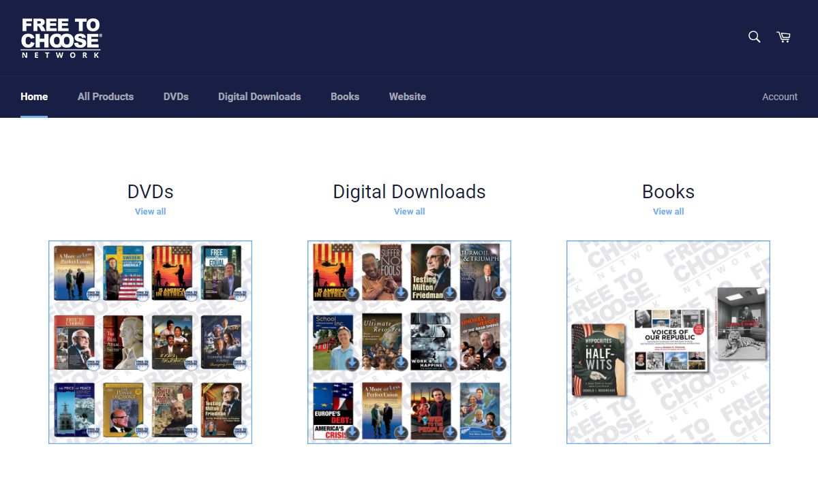
Task: Click View all under Books
Action: coord(668,211)
